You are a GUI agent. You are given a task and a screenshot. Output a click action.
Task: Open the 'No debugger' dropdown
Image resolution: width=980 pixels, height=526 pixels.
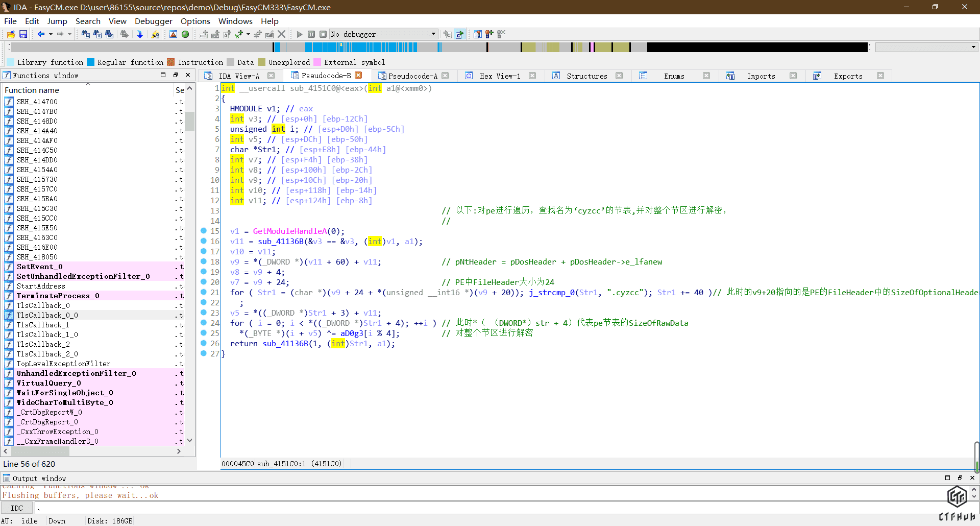tap(433, 34)
